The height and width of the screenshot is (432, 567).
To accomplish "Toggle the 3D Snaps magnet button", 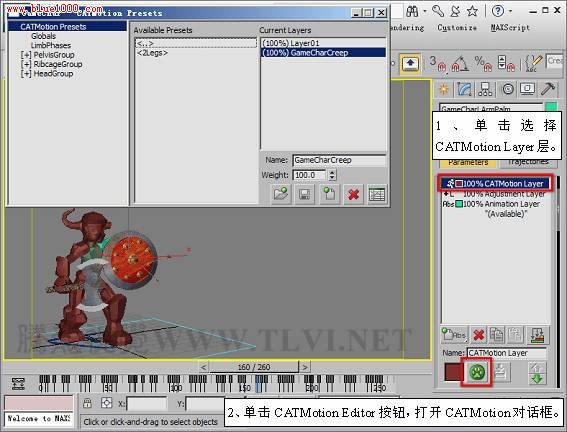I will 438,64.
